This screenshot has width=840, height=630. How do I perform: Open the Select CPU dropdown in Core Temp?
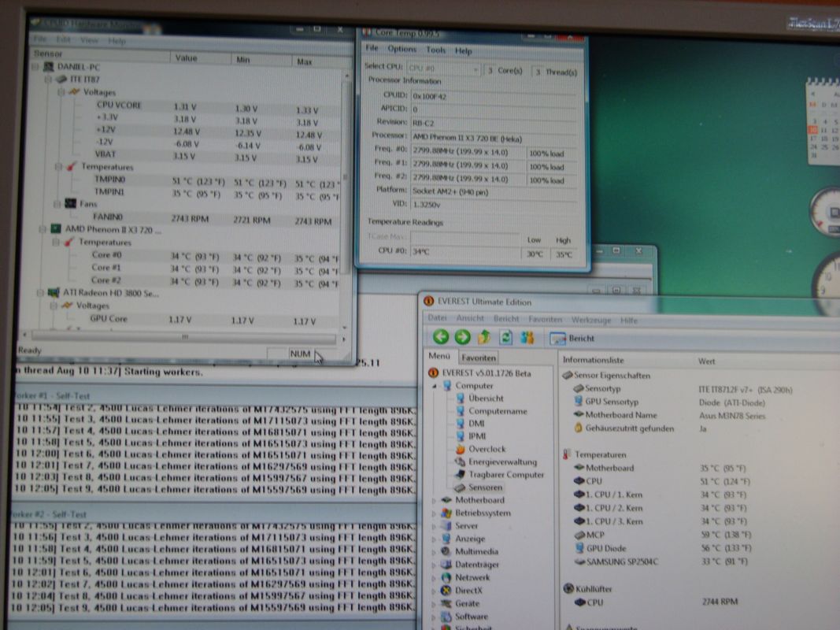pos(443,69)
